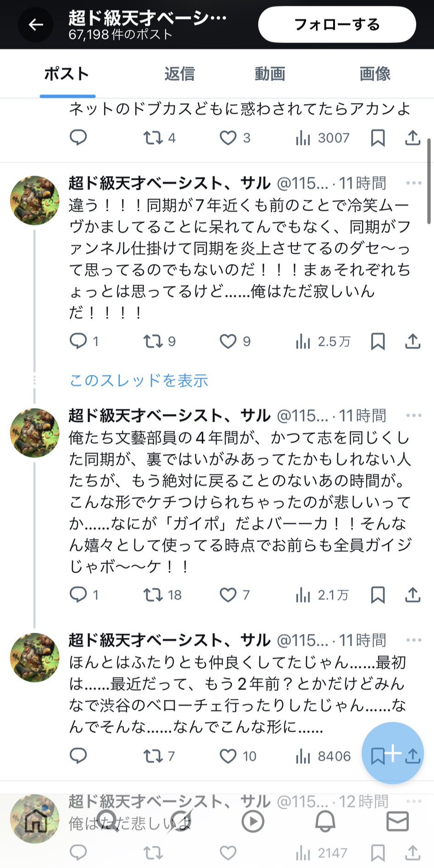
Task: Open the 動画 videos tab
Action: 270,74
